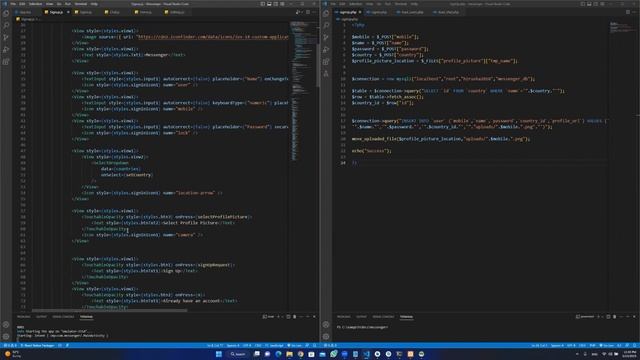Click Search box on Windows taskbar
640x360 pixels.
pyautogui.click(x=238, y=354)
